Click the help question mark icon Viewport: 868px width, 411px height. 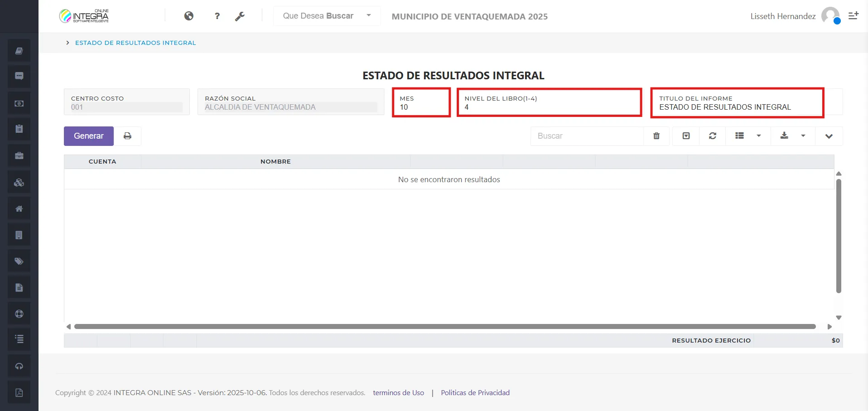point(217,16)
